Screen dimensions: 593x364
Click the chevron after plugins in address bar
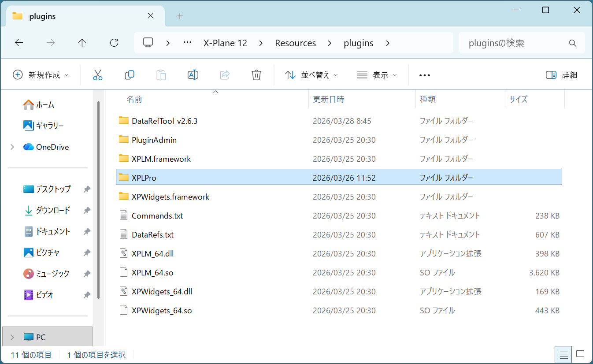388,43
